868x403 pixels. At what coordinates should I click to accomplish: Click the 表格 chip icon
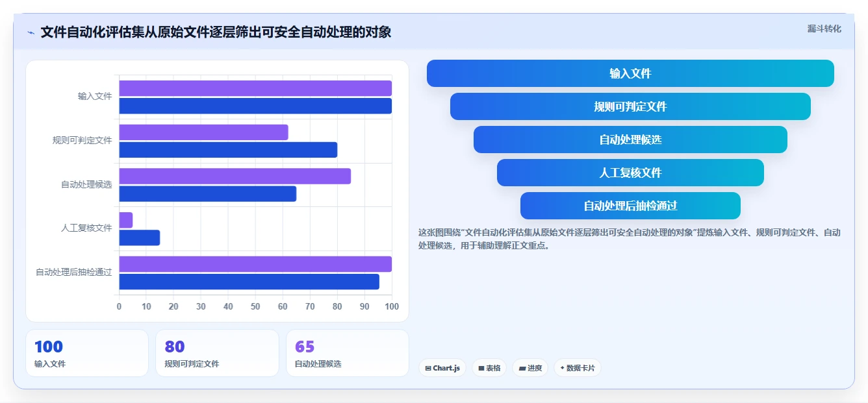[x=481, y=368]
